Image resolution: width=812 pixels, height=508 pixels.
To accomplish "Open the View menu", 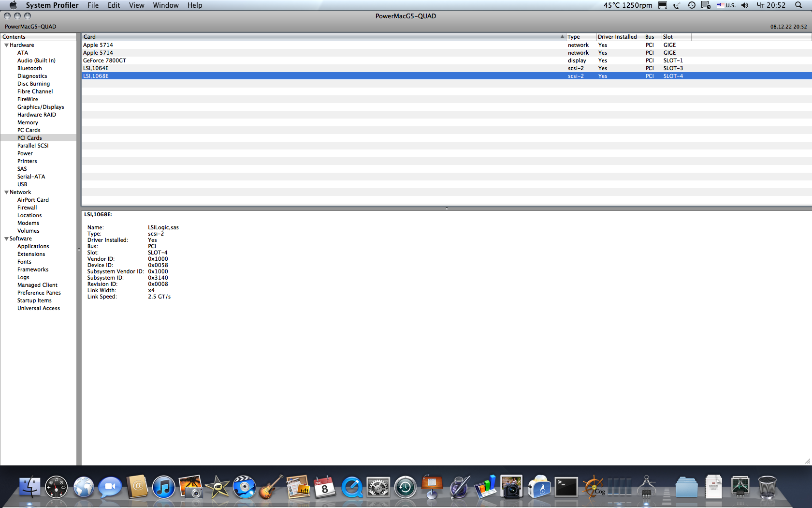I will [x=136, y=5].
